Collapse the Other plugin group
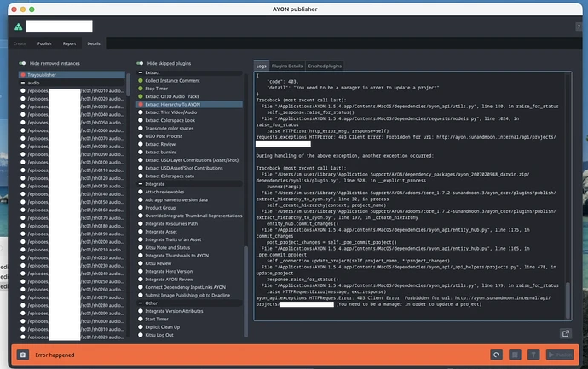Screen dimensions: 588x369 tap(141, 303)
